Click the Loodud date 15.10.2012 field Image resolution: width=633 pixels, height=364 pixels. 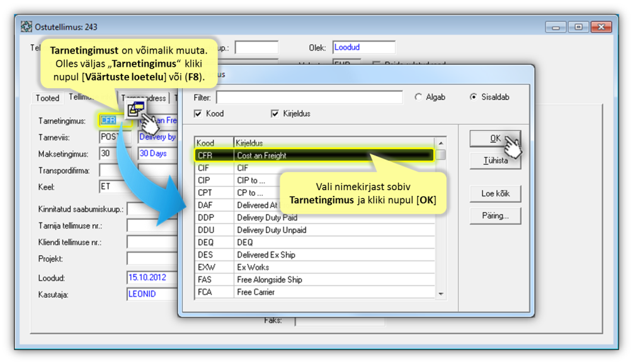152,278
